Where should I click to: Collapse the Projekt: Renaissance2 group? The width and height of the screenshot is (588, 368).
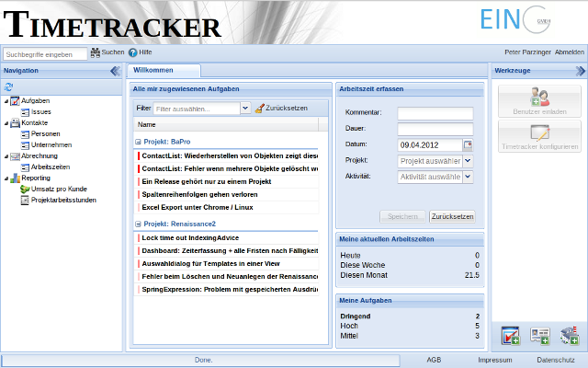[138, 224]
